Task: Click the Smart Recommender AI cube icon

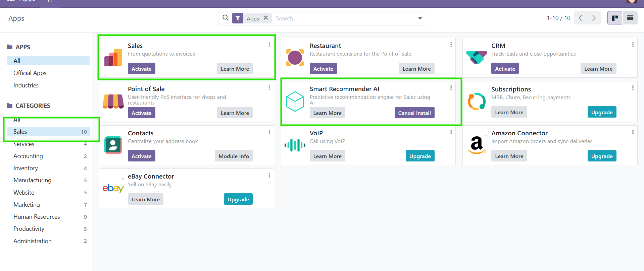Action: pyautogui.click(x=295, y=101)
